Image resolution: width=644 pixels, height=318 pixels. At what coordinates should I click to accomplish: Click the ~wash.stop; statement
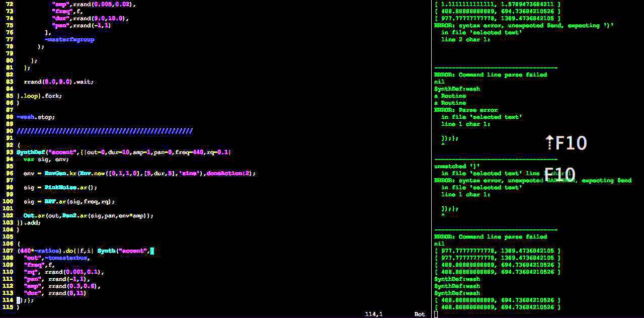tap(35, 117)
